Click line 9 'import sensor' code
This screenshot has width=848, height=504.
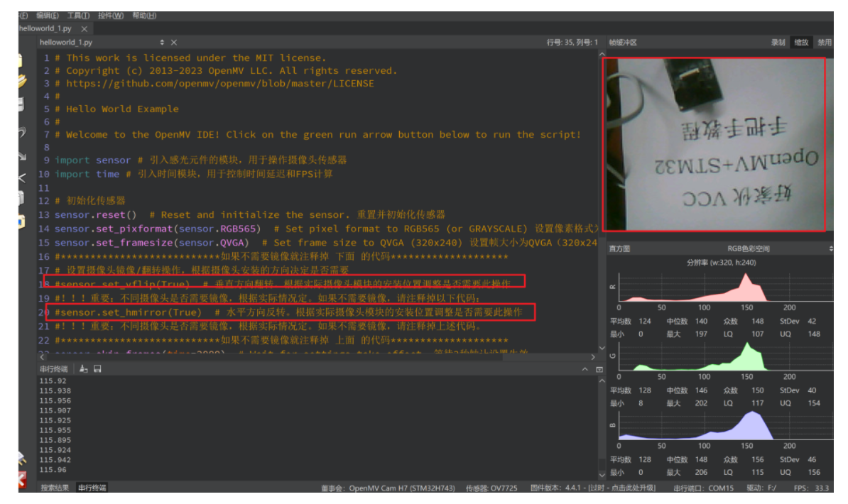click(92, 160)
